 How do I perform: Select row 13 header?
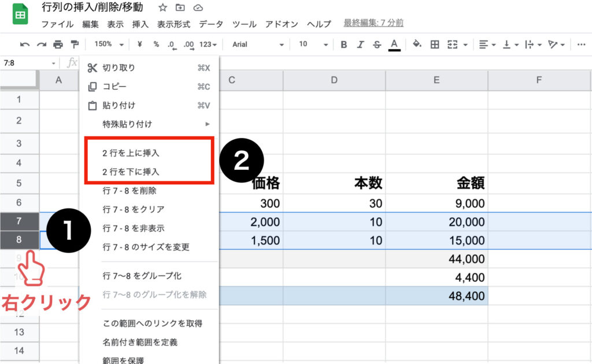[x=19, y=332]
